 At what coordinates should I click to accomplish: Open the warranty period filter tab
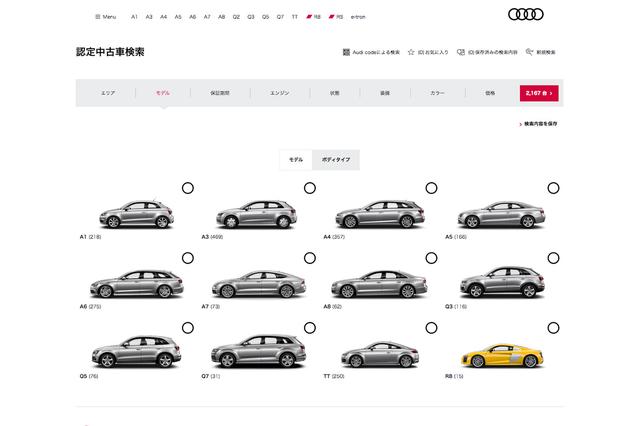[220, 93]
